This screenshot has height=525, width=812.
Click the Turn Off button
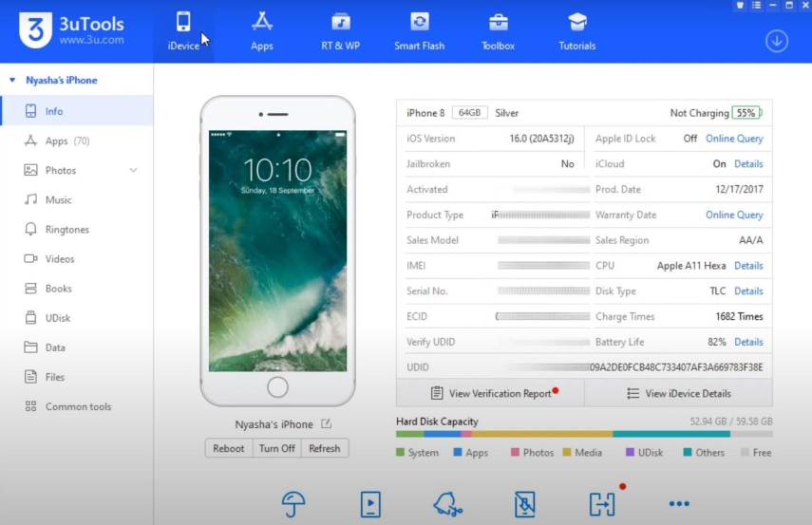pyautogui.click(x=276, y=448)
